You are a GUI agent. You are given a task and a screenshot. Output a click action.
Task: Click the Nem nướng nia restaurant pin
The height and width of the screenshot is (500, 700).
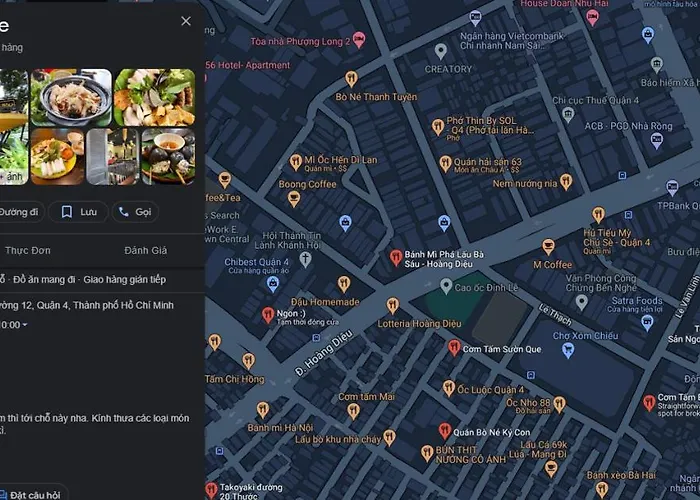click(566, 182)
